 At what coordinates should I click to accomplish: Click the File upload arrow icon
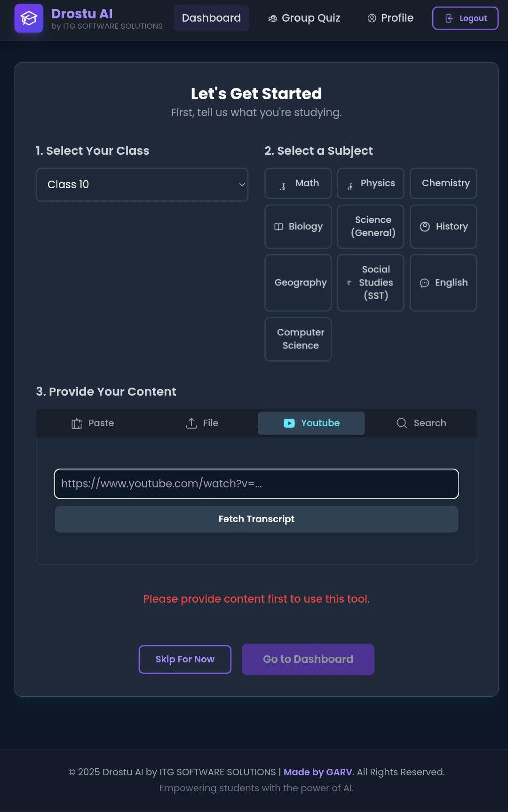pos(191,423)
